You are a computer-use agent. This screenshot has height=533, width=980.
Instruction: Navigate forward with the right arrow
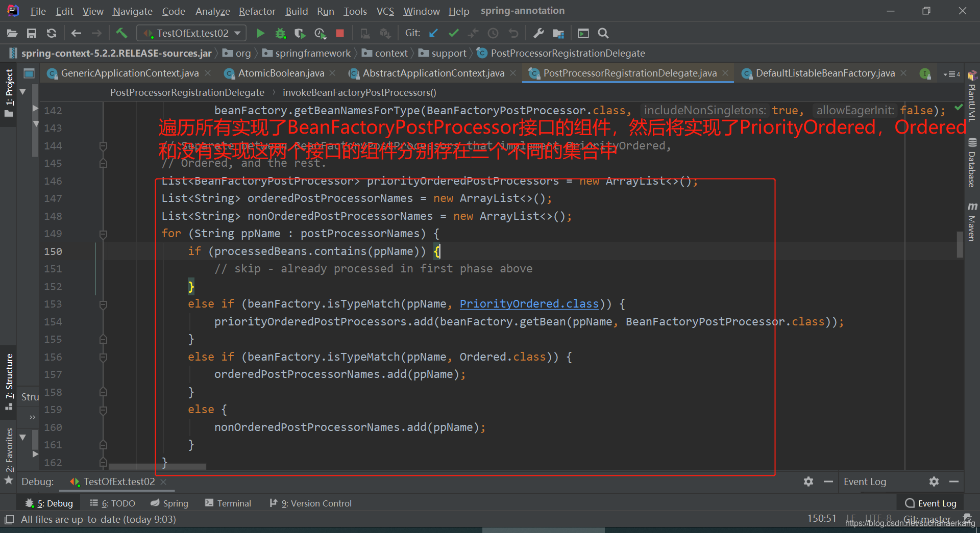click(x=96, y=33)
